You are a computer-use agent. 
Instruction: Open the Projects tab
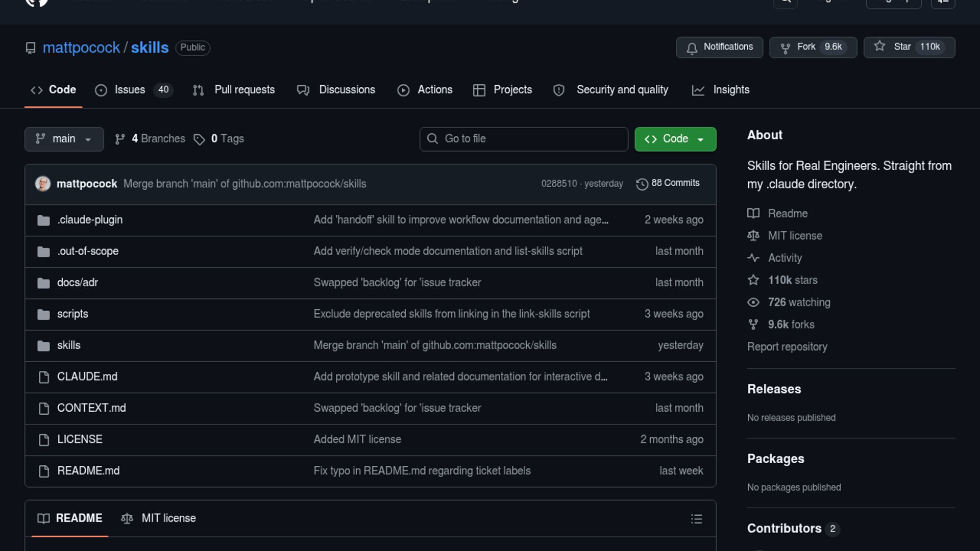[503, 90]
